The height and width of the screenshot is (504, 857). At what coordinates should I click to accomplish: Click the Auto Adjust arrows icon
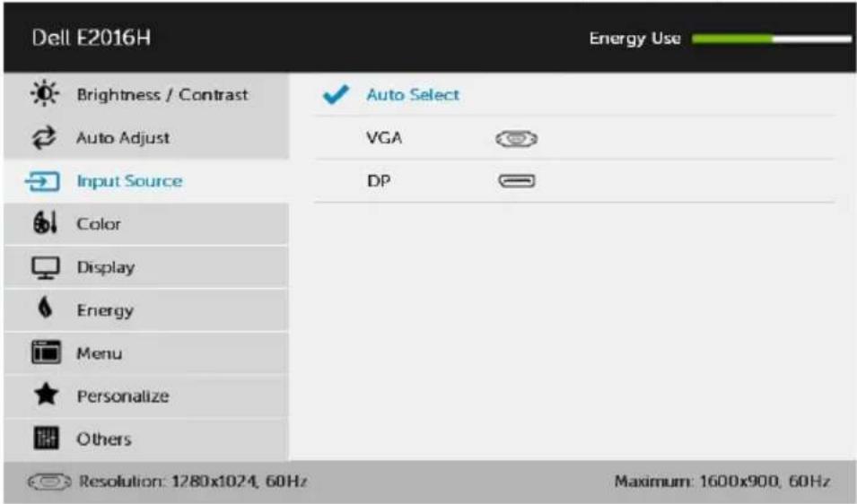44,137
